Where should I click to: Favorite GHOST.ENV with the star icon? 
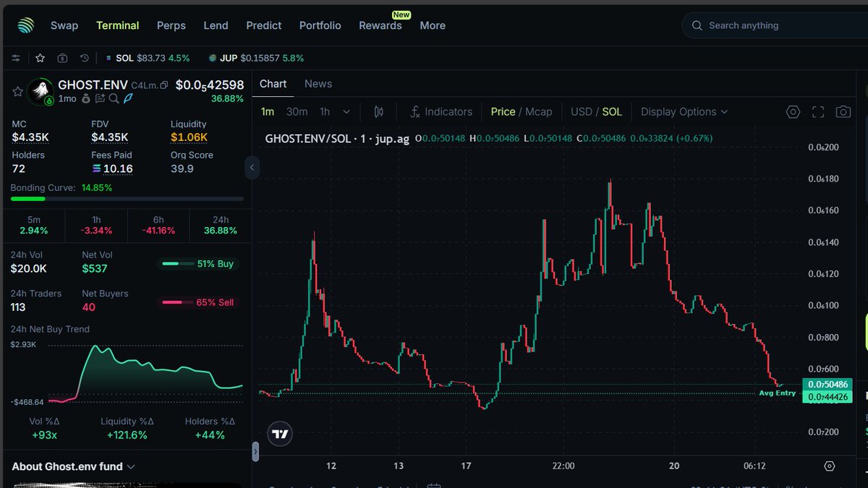17,91
